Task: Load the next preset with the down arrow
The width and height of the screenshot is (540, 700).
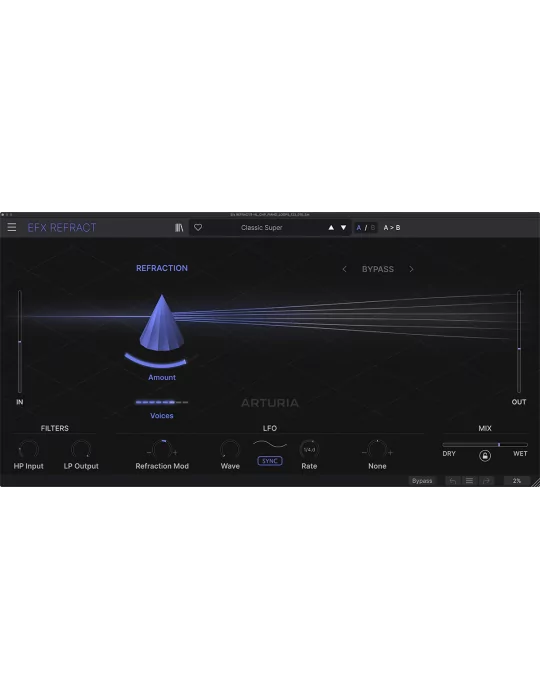Action: (x=343, y=228)
